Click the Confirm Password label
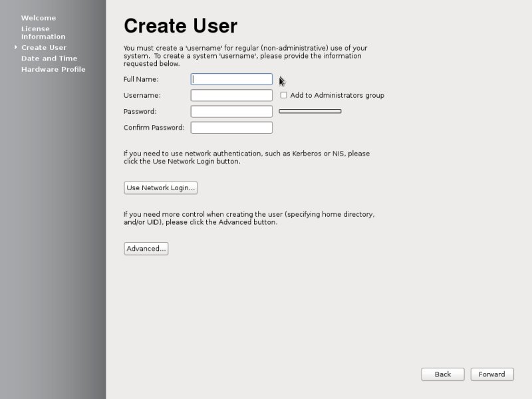Viewport: 532px width, 399px height. pyautogui.click(x=154, y=128)
